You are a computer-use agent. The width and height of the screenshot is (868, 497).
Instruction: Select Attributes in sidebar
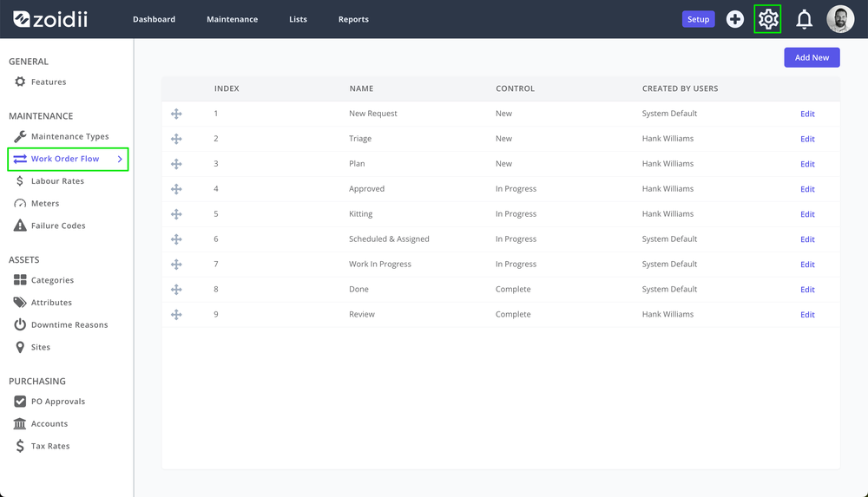[51, 303]
